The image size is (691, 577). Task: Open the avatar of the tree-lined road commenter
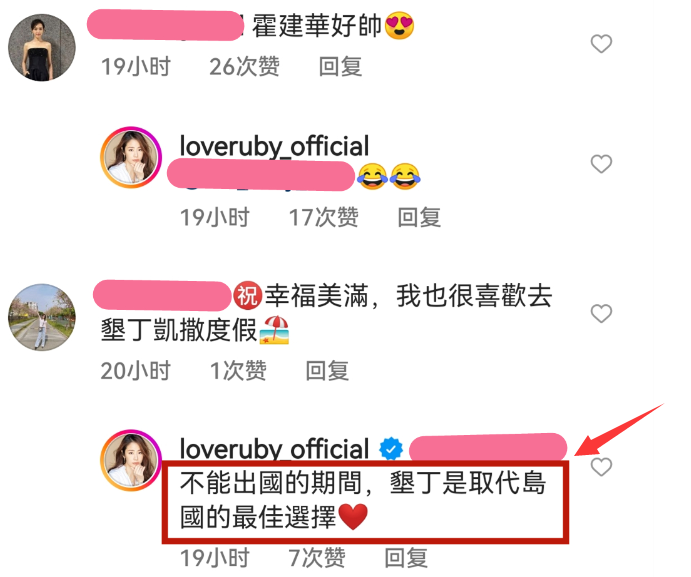[x=42, y=317]
